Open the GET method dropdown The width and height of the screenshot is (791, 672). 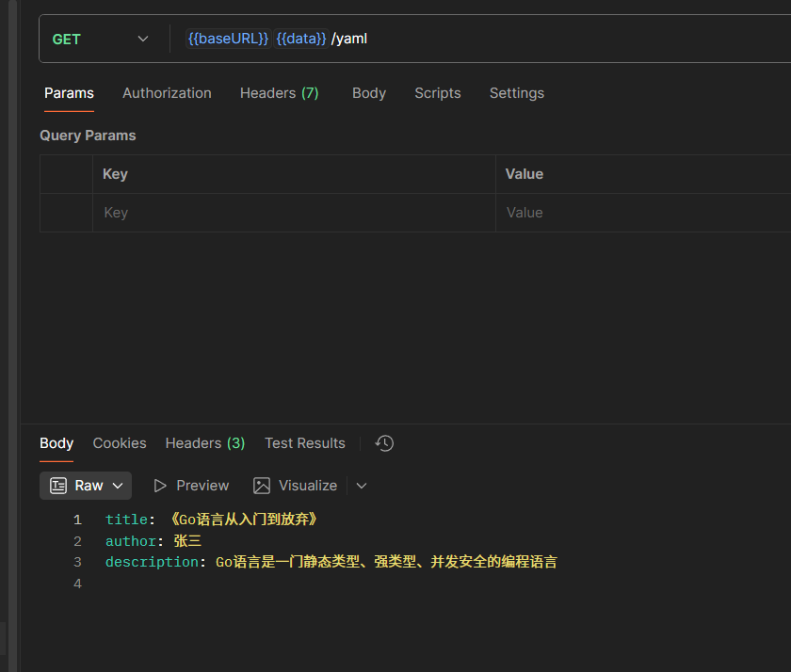(x=101, y=39)
